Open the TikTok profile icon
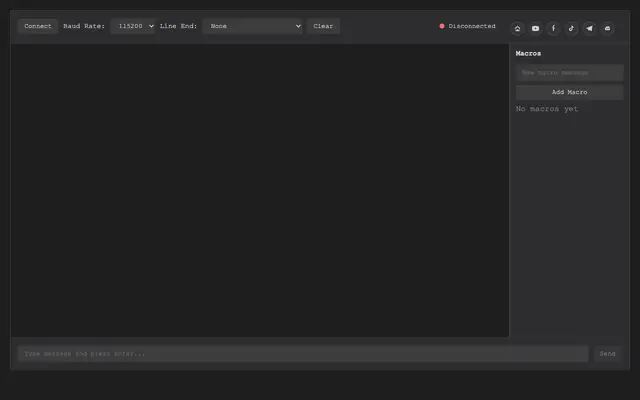This screenshot has height=400, width=640. tap(571, 29)
